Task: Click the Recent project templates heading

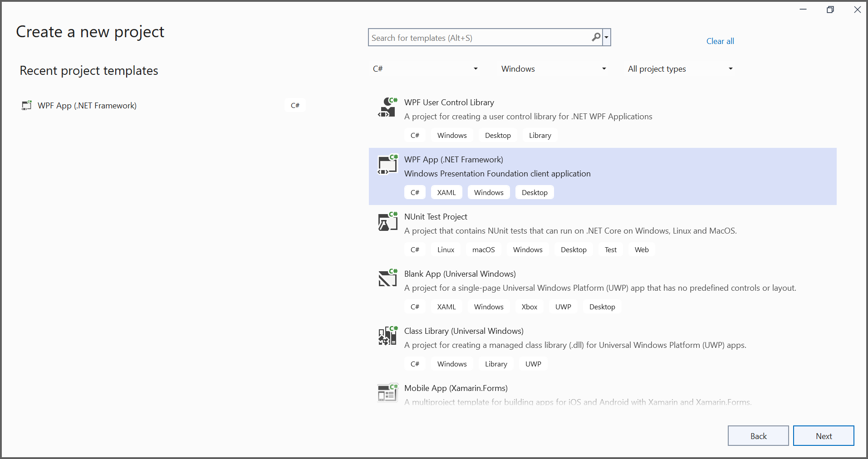Action: click(89, 71)
